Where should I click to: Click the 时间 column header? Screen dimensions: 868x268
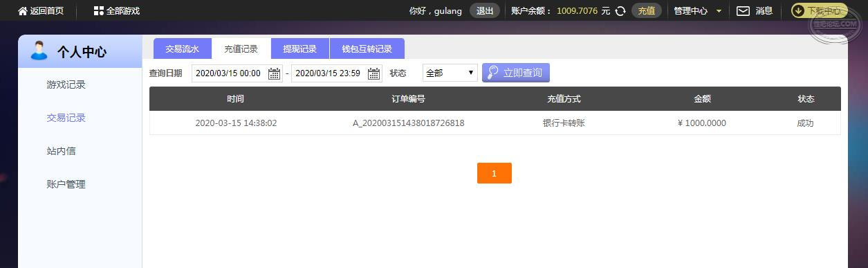[x=235, y=99]
